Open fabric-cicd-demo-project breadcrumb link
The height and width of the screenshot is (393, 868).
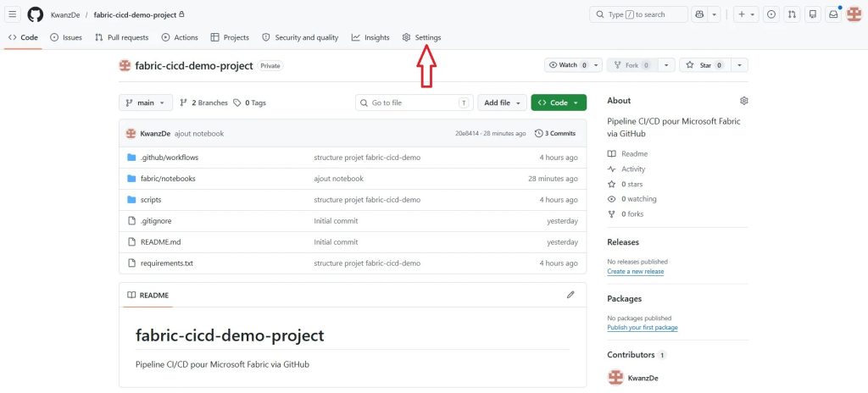[135, 15]
